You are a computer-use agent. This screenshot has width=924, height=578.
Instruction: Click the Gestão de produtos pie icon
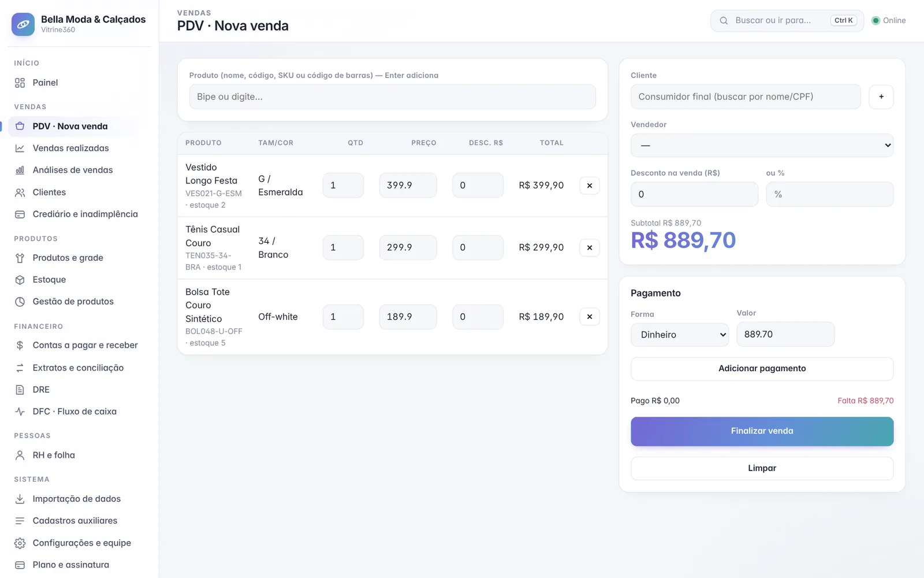[x=20, y=302]
